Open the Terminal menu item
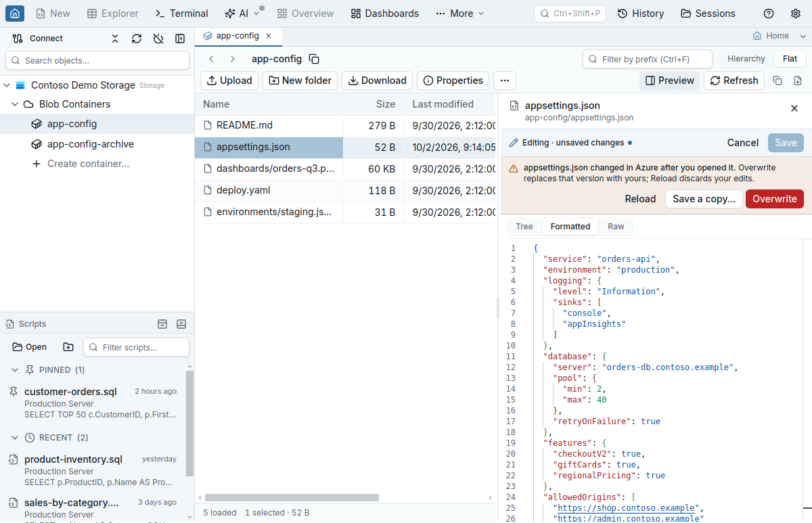Image resolution: width=812 pixels, height=523 pixels. coord(182,14)
